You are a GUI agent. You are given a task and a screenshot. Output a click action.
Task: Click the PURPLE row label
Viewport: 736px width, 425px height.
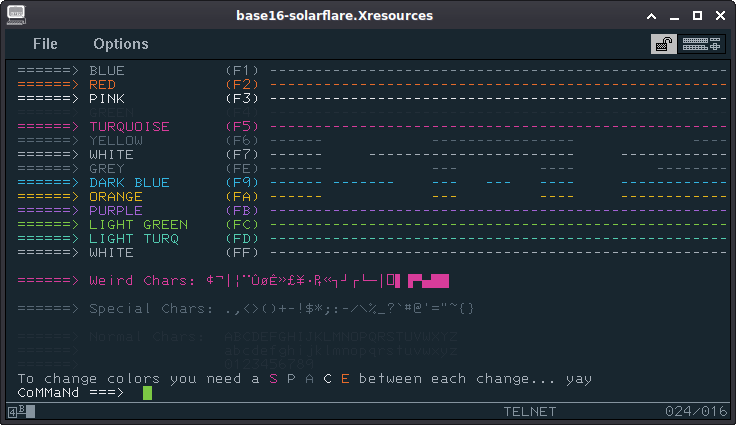point(116,210)
